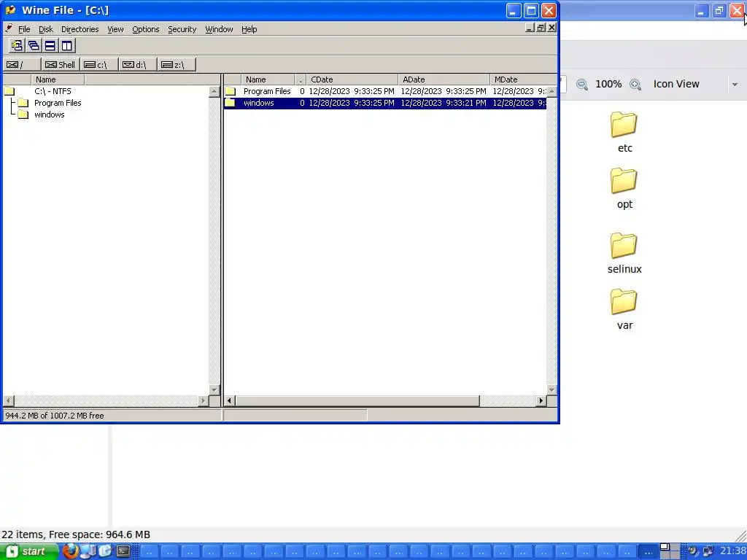Image resolution: width=747 pixels, height=560 pixels.
Task: Click the cascade windows toolbar icon
Action: [34, 46]
